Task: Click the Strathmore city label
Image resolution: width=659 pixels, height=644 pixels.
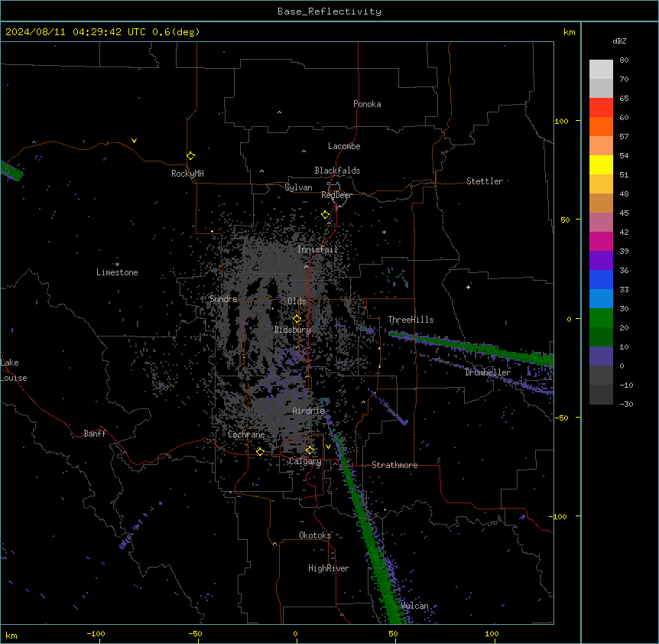Action: pyautogui.click(x=394, y=465)
